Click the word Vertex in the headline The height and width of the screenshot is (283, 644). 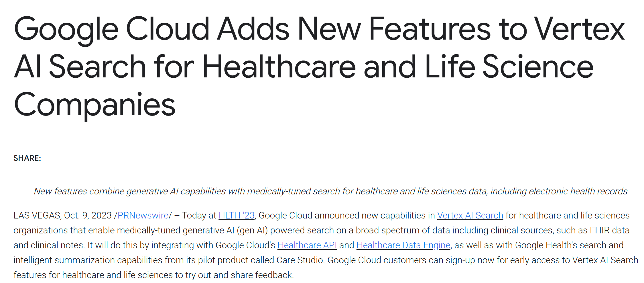(579, 29)
